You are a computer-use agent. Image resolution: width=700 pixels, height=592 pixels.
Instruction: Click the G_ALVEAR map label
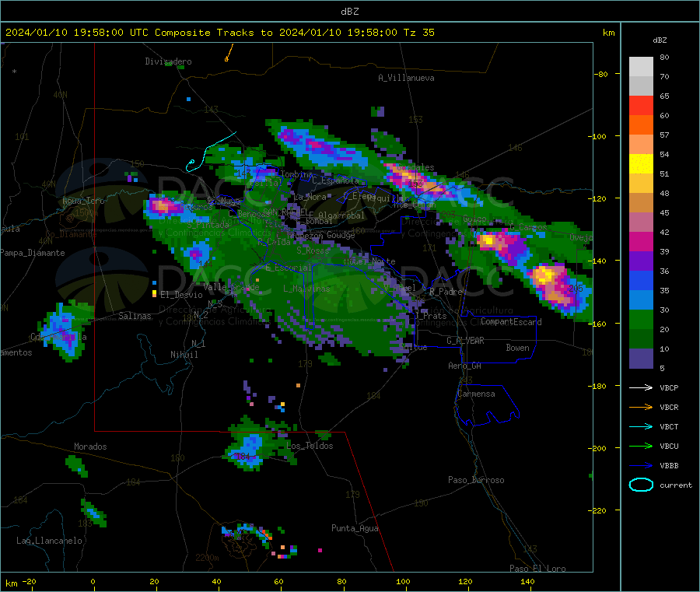point(465,341)
